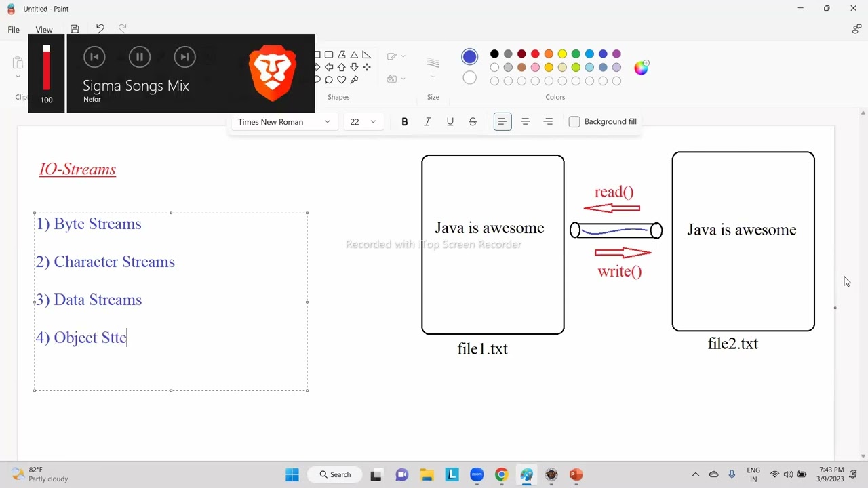Set text alignment to left

tap(502, 122)
